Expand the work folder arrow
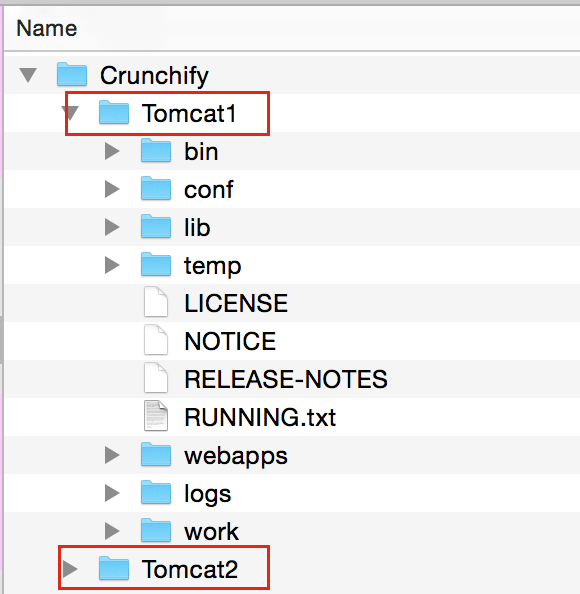Image resolution: width=580 pixels, height=594 pixels. click(x=112, y=530)
